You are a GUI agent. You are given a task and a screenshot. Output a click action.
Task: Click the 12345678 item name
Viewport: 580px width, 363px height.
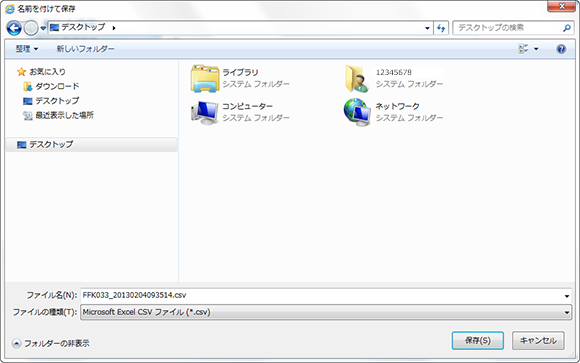pyautogui.click(x=394, y=73)
